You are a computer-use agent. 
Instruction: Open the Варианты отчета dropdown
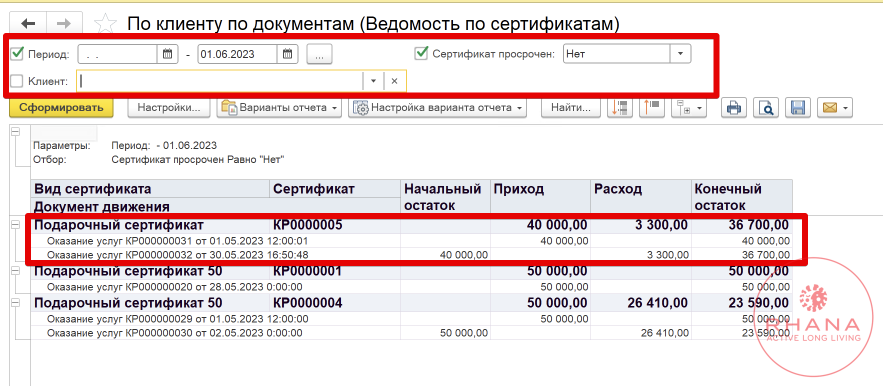(279, 108)
